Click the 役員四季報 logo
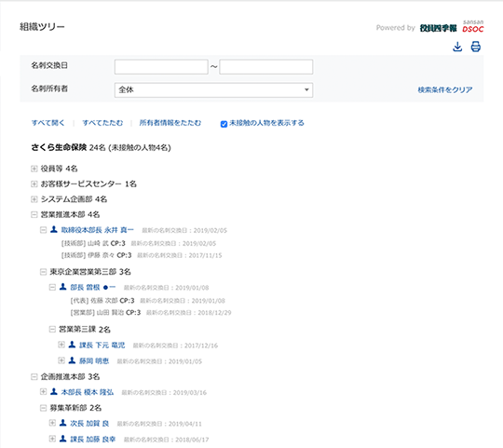Viewport: 503px width, 448px height. [x=438, y=28]
